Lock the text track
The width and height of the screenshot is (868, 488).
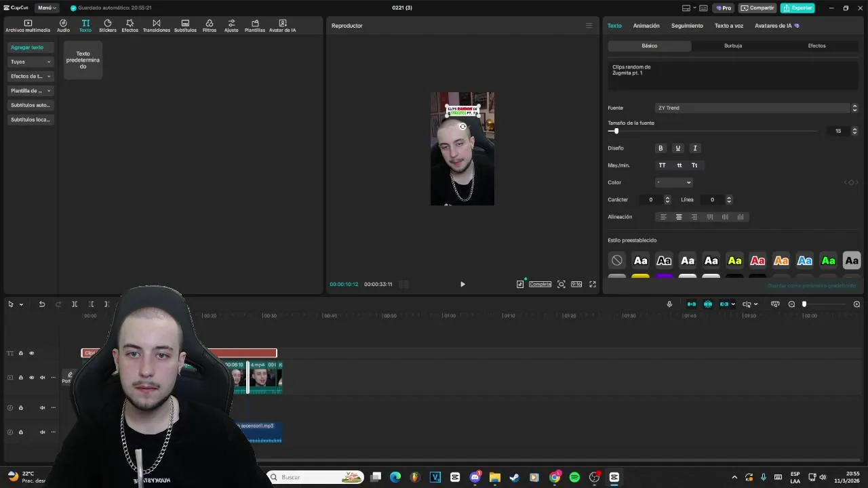click(x=20, y=353)
